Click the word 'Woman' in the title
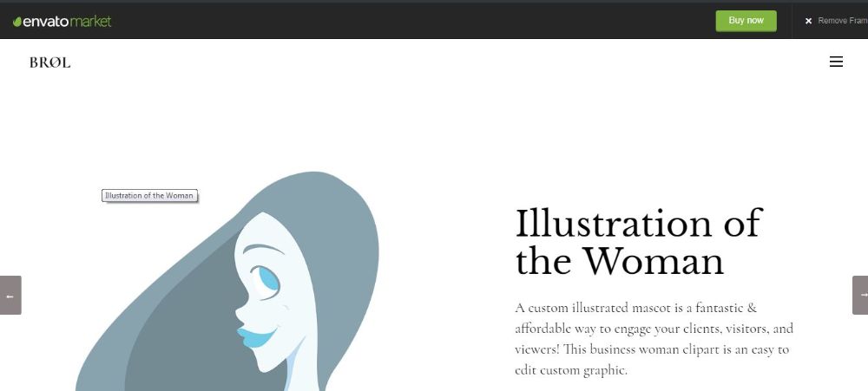The image size is (868, 391). [x=654, y=261]
